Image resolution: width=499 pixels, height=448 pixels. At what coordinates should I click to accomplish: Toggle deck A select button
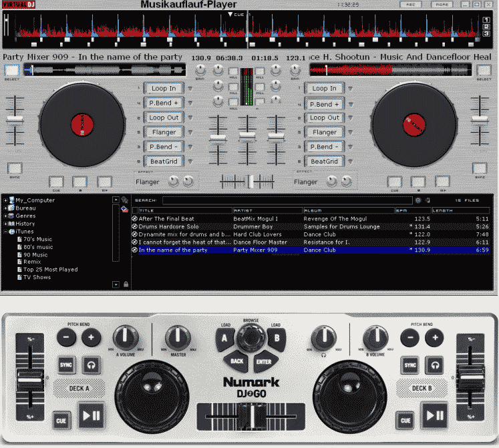click(12, 70)
